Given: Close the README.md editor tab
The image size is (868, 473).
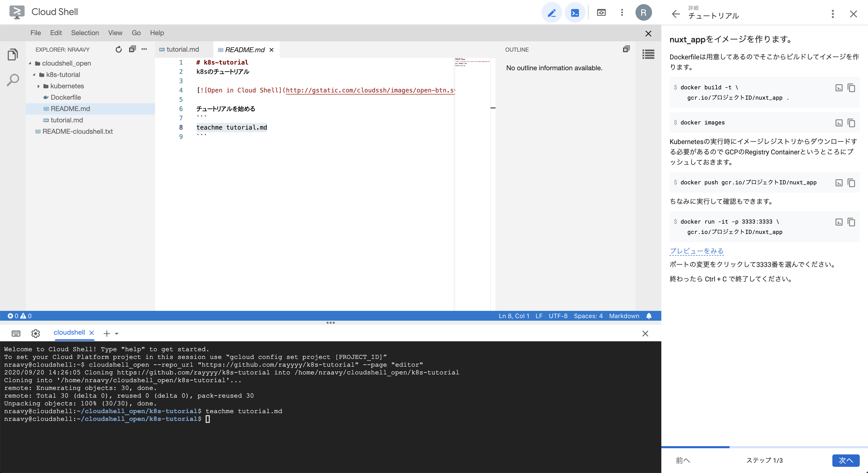Looking at the screenshot, I should pyautogui.click(x=272, y=50).
